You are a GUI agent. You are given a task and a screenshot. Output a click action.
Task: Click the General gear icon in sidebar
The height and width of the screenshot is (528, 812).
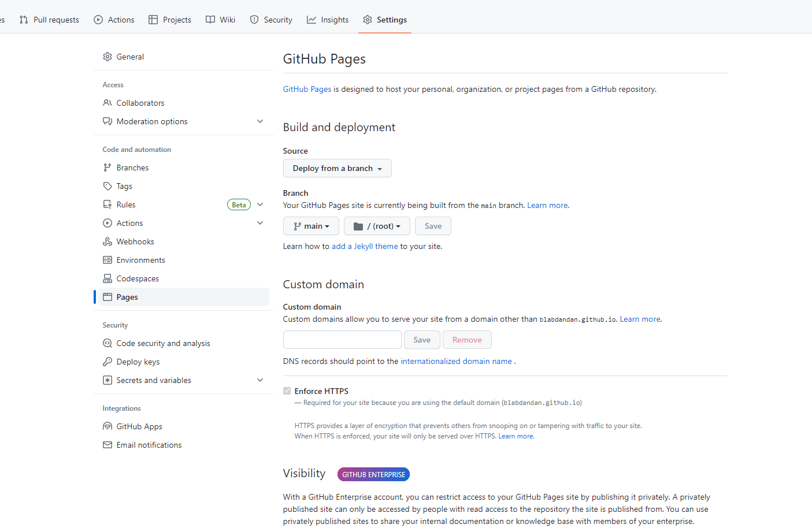(107, 57)
